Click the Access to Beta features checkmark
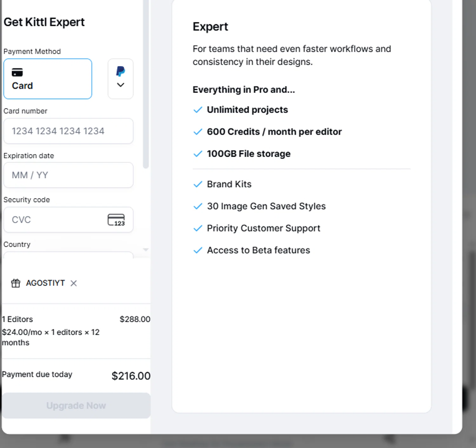 [198, 250]
